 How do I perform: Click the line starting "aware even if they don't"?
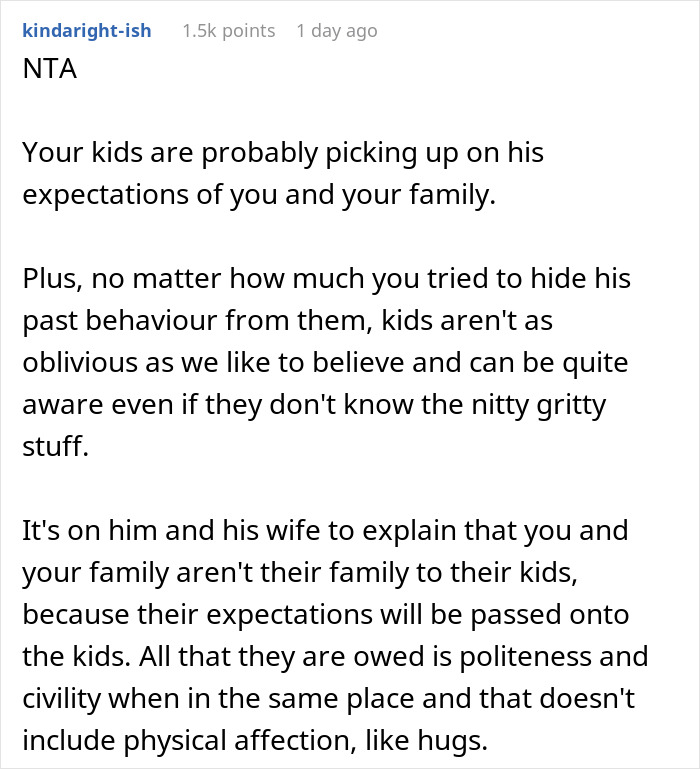[314, 405]
